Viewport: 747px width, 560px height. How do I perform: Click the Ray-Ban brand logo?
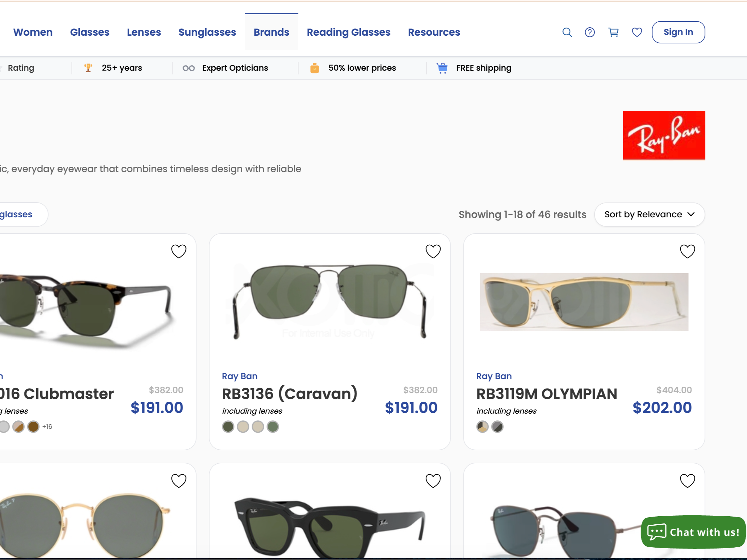pos(664,136)
